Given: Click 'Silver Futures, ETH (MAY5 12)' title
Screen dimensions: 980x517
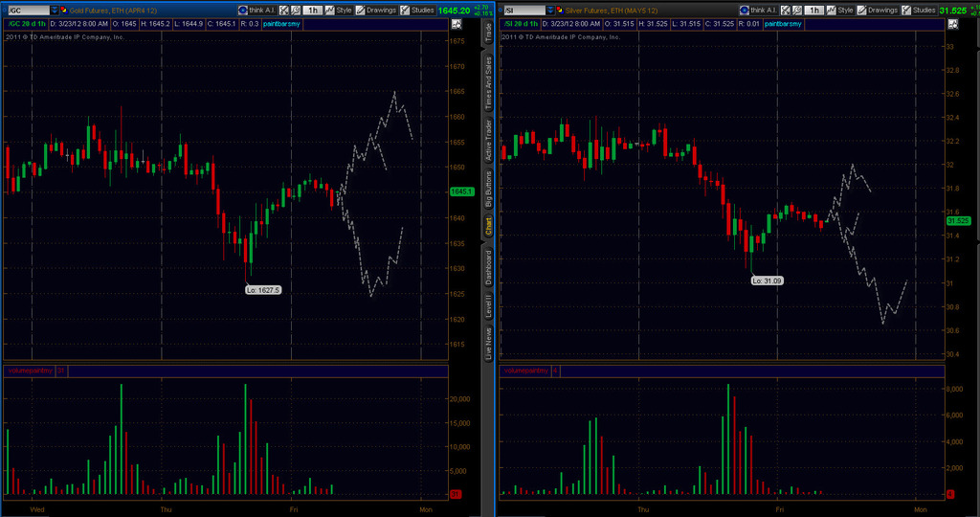Looking at the screenshot, I should [612, 11].
